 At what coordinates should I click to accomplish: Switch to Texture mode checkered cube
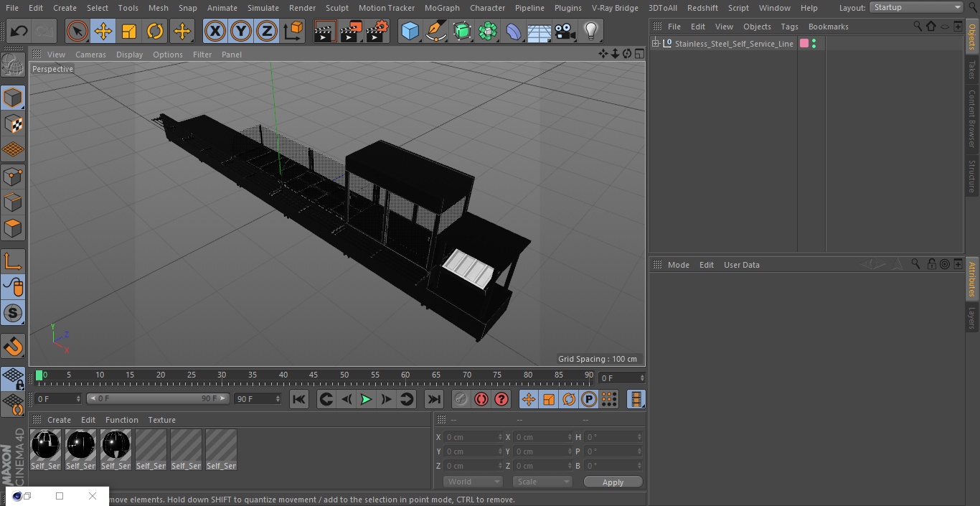13,124
